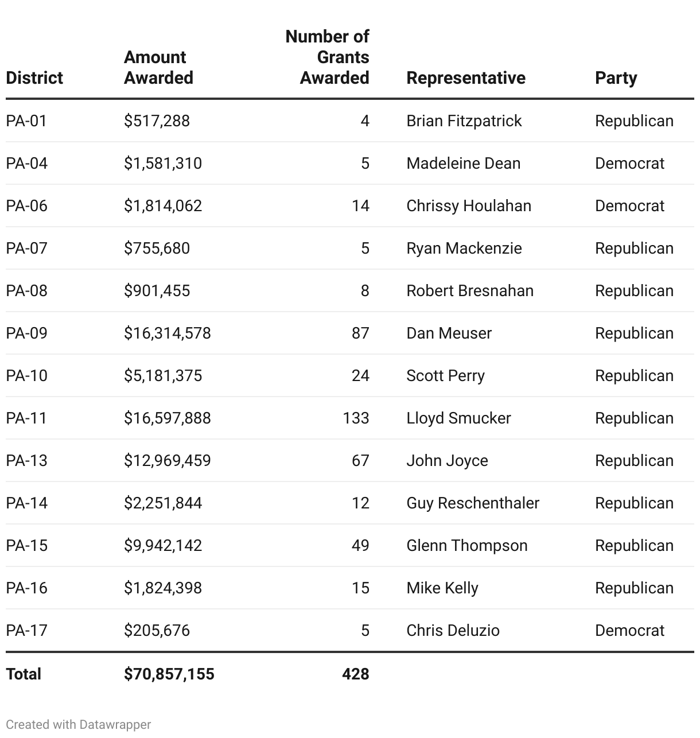Screen dimensions: 700x738
Task: Select the Brian Fitzpatrick cell
Action: click(x=464, y=121)
